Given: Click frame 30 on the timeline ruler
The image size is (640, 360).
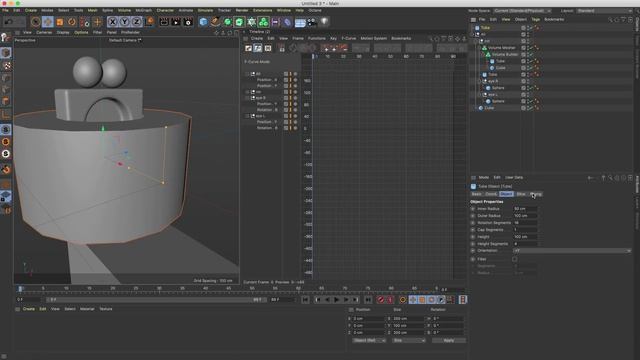Looking at the screenshot, I should 159,288.
